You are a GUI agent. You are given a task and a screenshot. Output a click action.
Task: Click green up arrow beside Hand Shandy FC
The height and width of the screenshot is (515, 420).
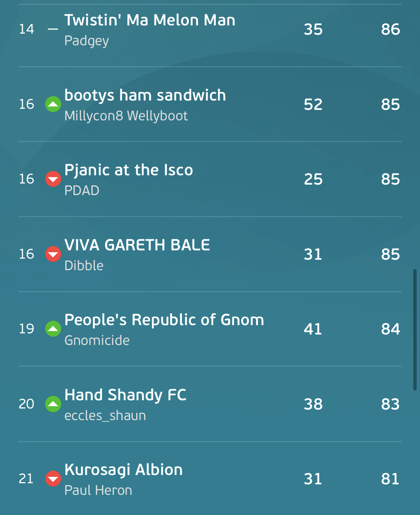[53, 404]
